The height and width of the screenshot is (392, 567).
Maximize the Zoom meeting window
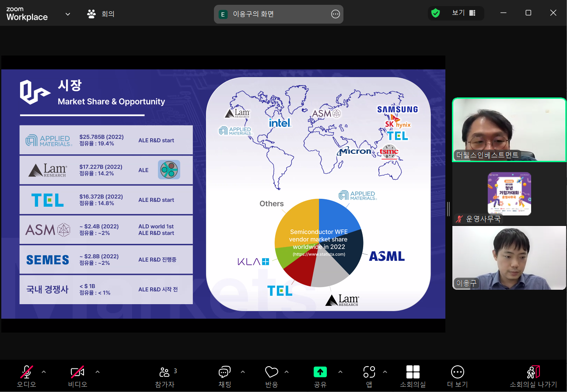pos(528,13)
